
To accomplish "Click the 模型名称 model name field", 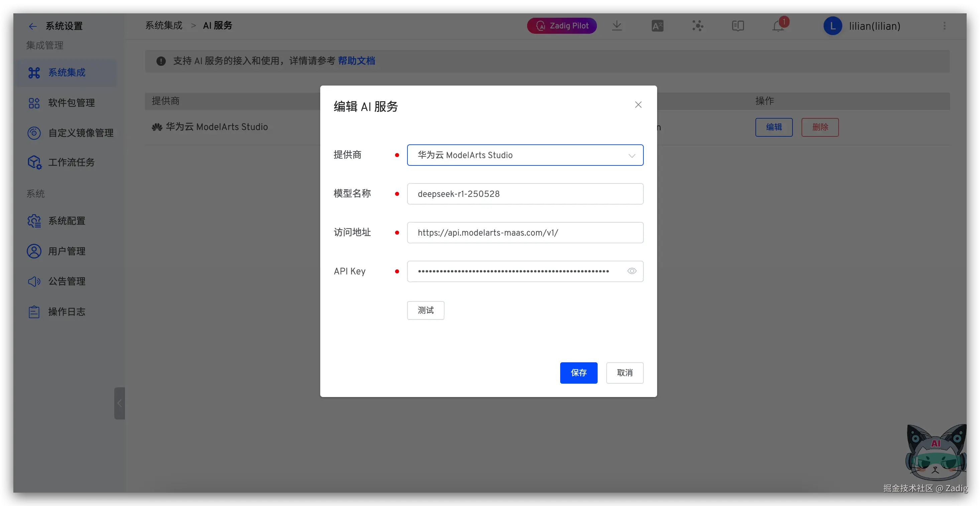I will [525, 194].
